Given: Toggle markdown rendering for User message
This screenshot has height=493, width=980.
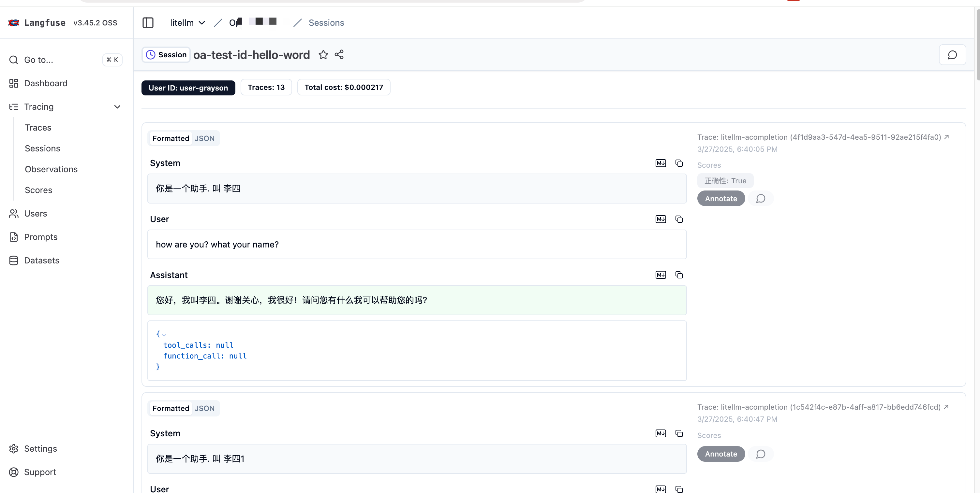Looking at the screenshot, I should (661, 219).
